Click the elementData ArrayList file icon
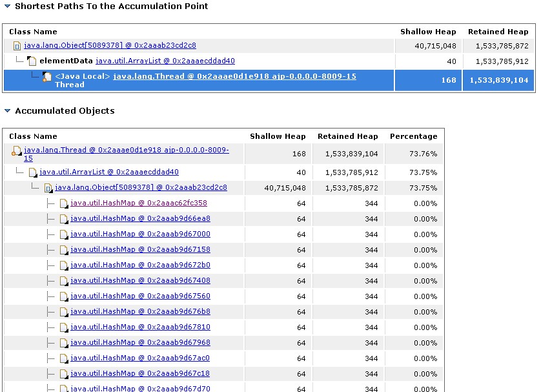Screen dimensions: 541x392 pyautogui.click(x=32, y=61)
